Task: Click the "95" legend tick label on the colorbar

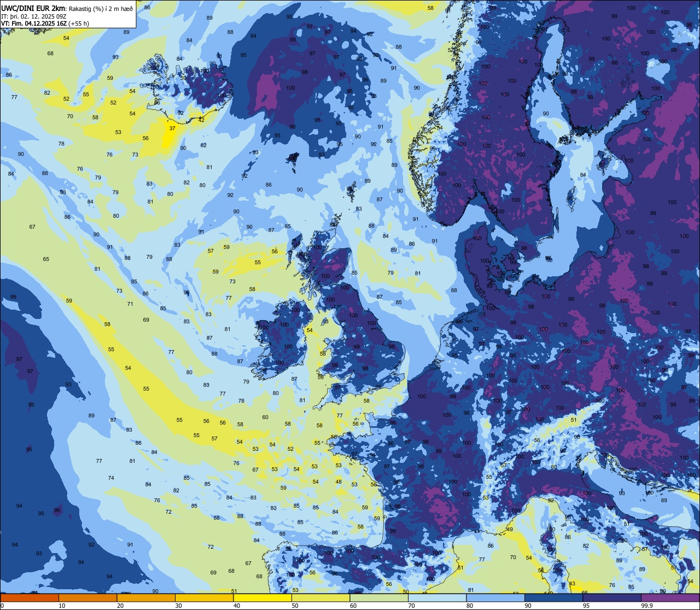Action: click(x=586, y=606)
